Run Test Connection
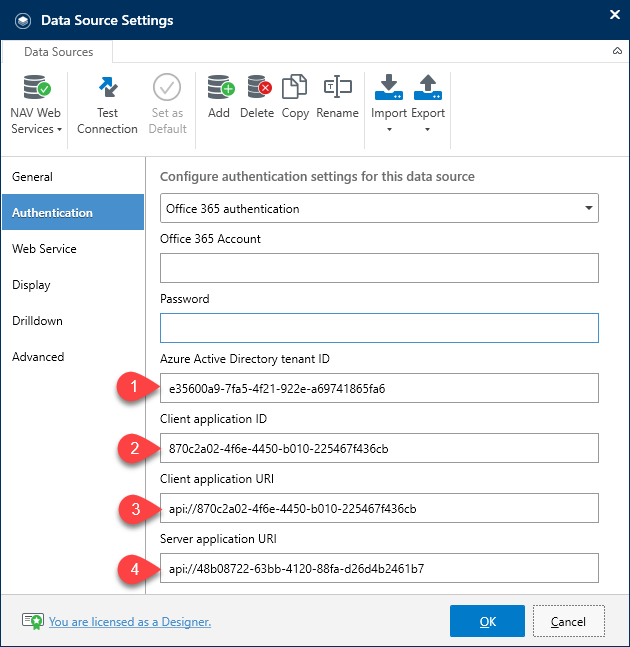This screenshot has height=647, width=630. tap(107, 104)
